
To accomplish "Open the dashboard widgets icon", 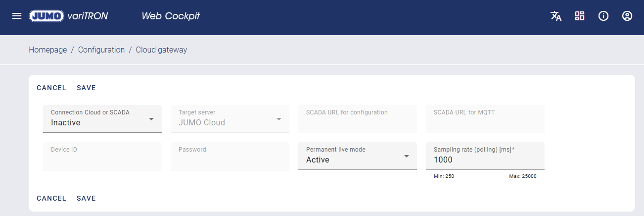I will tap(580, 16).
